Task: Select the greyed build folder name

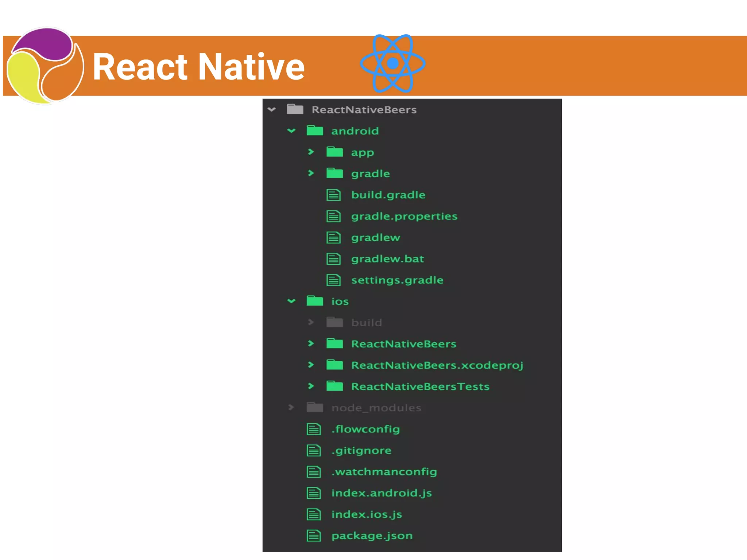Action: click(367, 323)
